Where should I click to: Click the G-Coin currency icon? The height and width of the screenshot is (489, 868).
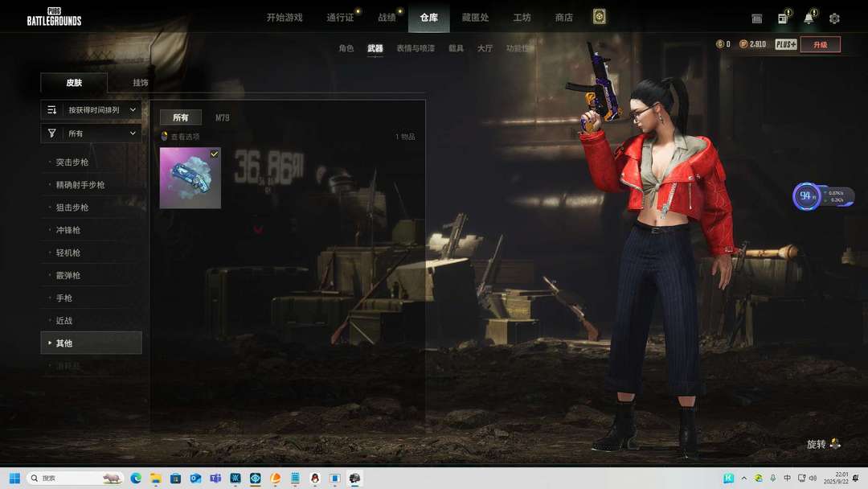pyautogui.click(x=719, y=43)
